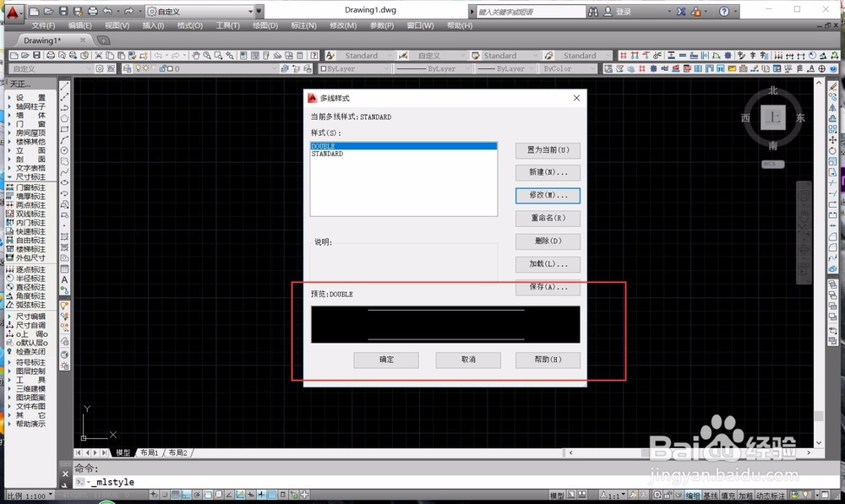Toggle 动态标注 in status bar
Viewport: 845px width, 504px height.
click(x=770, y=496)
